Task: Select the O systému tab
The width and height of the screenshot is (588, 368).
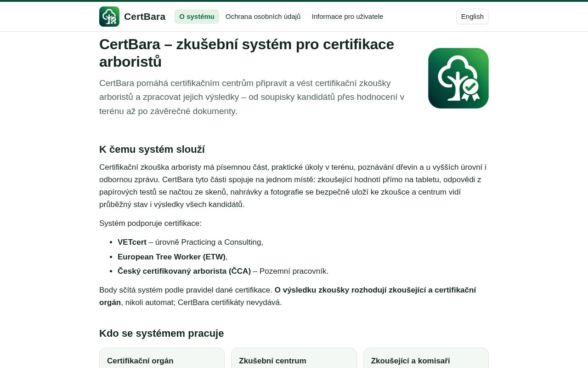Action: pyautogui.click(x=197, y=17)
